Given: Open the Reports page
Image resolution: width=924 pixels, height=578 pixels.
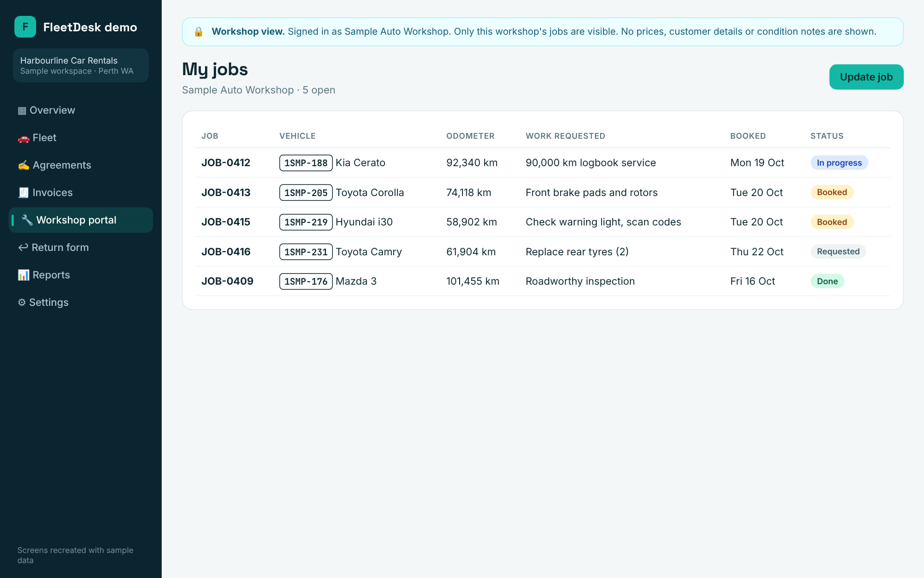Looking at the screenshot, I should click(x=81, y=275).
